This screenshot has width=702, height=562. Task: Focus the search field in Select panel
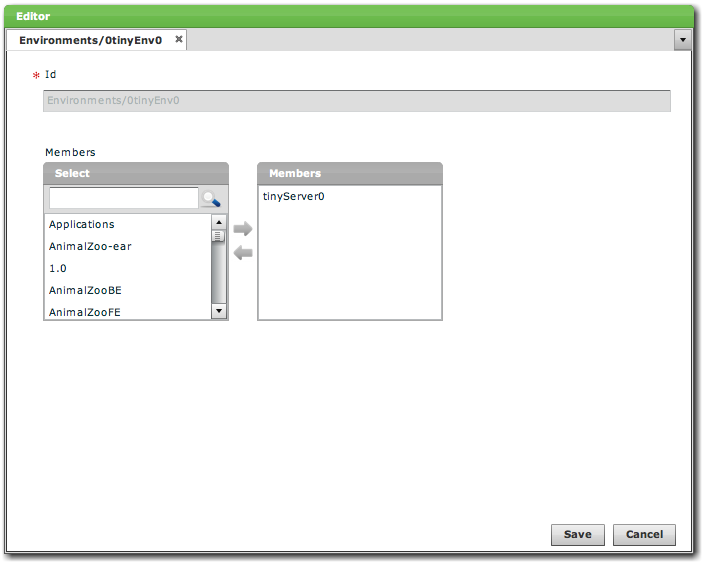point(124,198)
